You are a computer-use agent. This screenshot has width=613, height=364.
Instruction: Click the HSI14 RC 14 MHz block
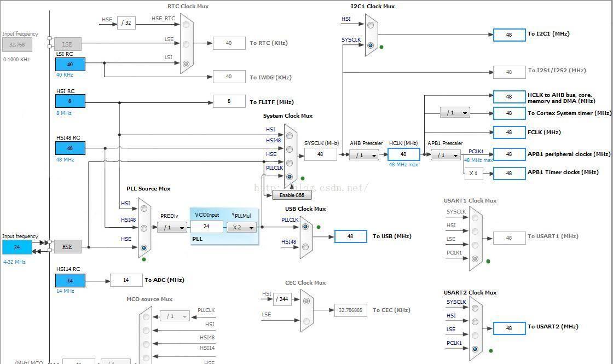pyautogui.click(x=70, y=281)
